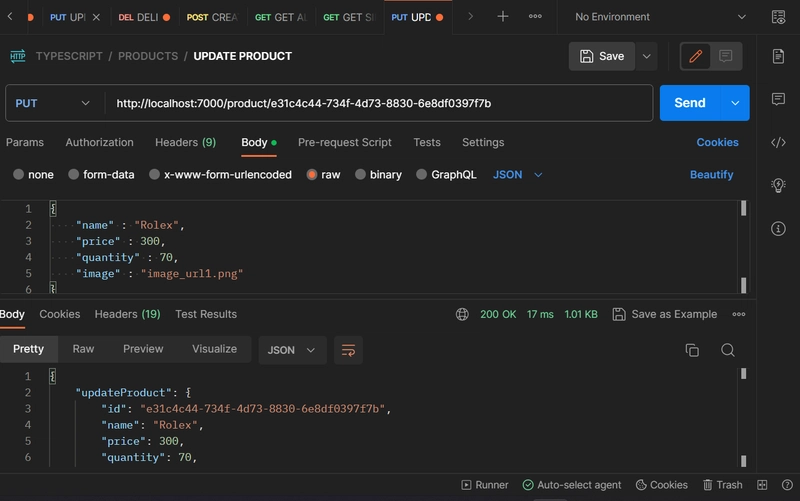Viewport: 800px width, 501px height.
Task: Open Cookies from the status bar
Action: point(662,485)
